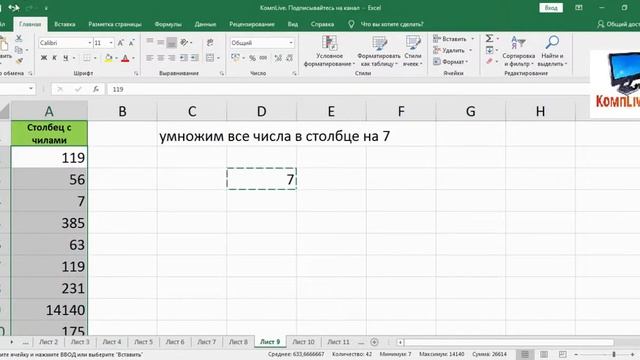Click the Clear eraser icon
The image size is (640, 360).
489,61
